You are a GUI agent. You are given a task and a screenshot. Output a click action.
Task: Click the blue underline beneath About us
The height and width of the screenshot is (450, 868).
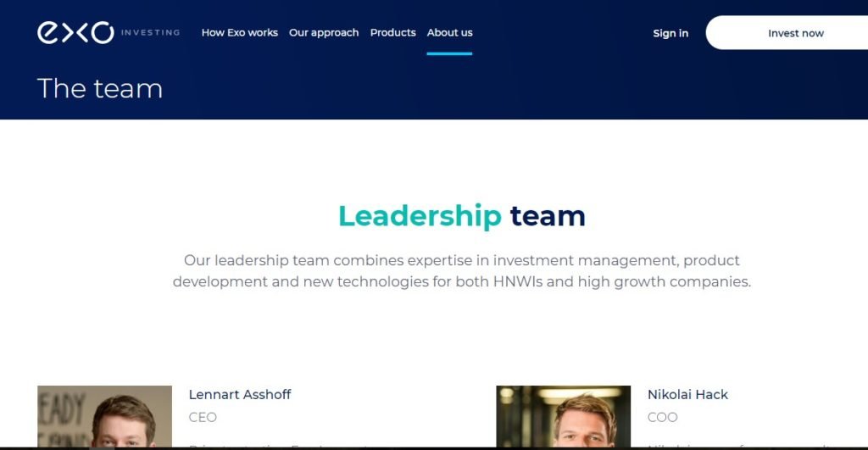(x=449, y=53)
